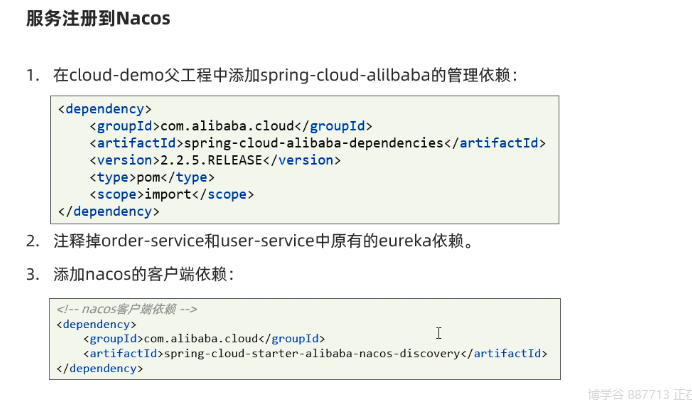
Task: Click the com.alibaba.cloud groupId line in the first block
Action: coord(230,126)
